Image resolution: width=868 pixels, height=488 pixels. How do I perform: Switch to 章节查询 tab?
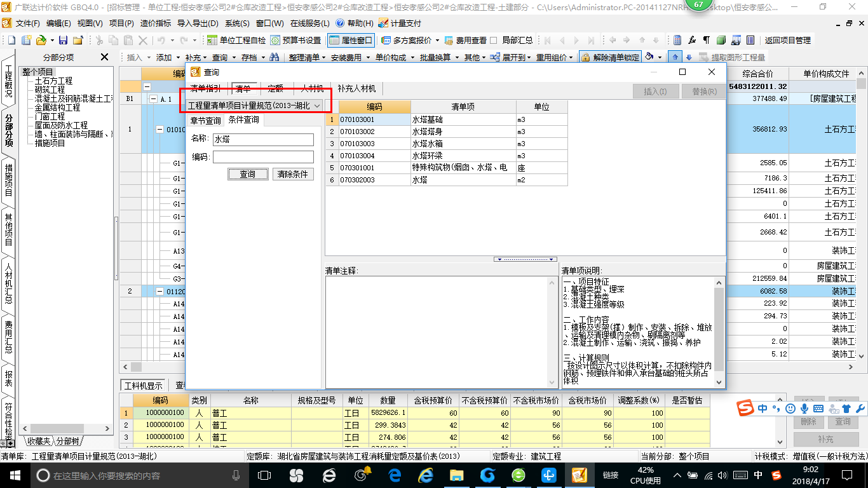coord(205,120)
